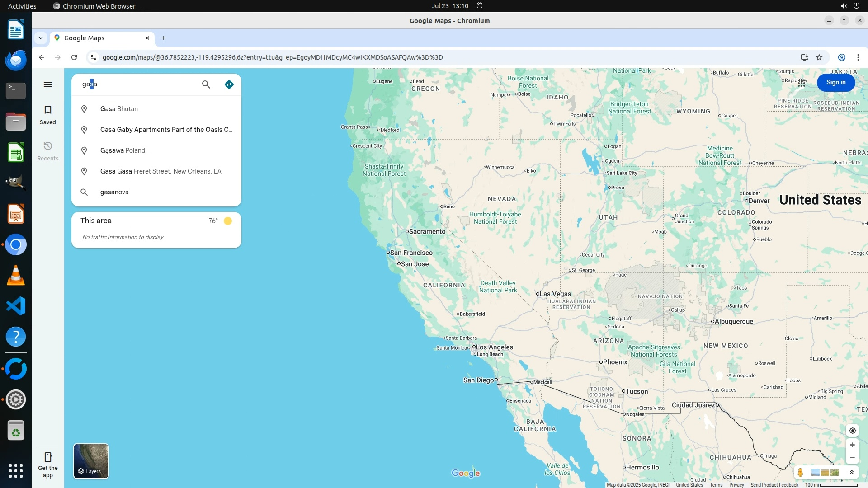Open the Layers satellite thumbnail
This screenshot has width=868, height=488.
tap(91, 461)
